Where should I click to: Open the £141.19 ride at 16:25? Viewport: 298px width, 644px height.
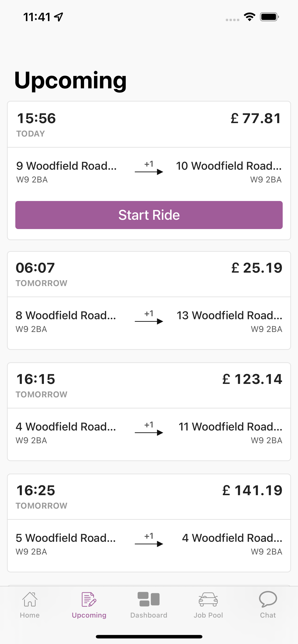point(149,523)
